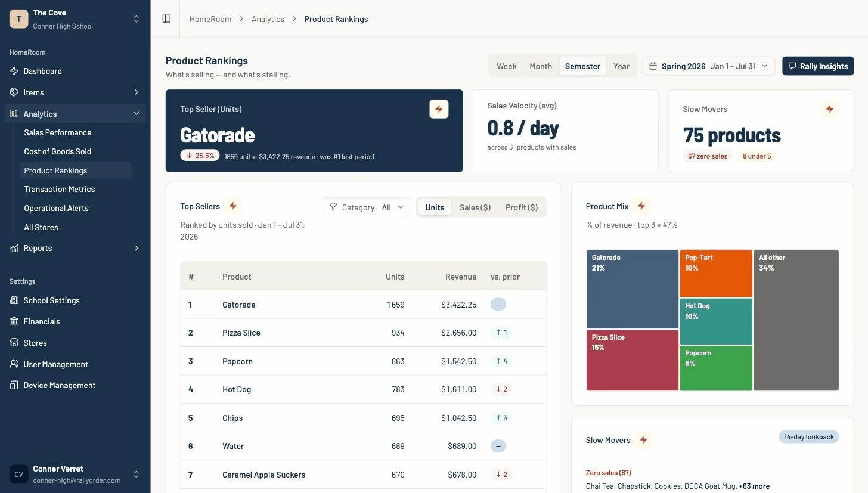
Task: Click the calendar icon in date picker
Action: coord(653,66)
